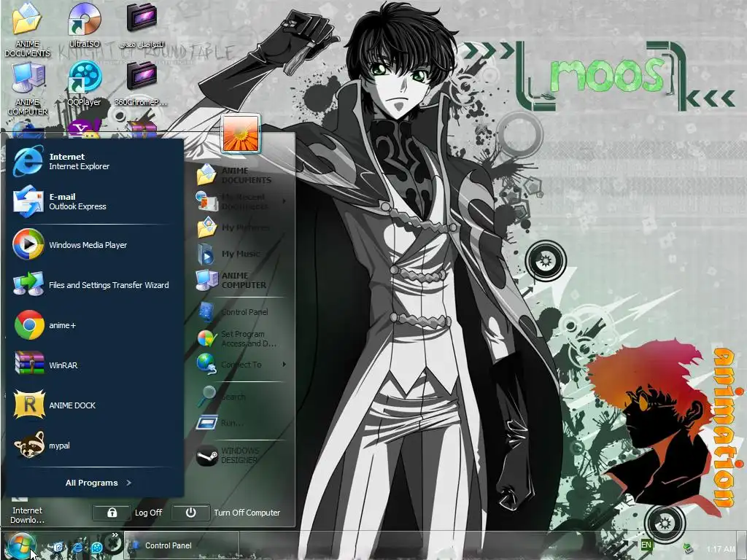Screen dimensions: 747x560
Task: Click the QQPlayer film-reel quick launch icon
Action: pos(97,547)
